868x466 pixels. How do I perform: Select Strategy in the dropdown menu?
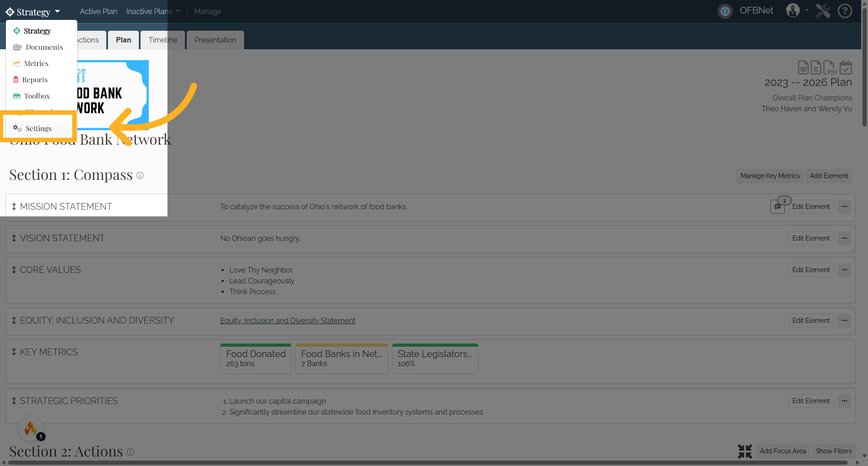click(x=42, y=31)
